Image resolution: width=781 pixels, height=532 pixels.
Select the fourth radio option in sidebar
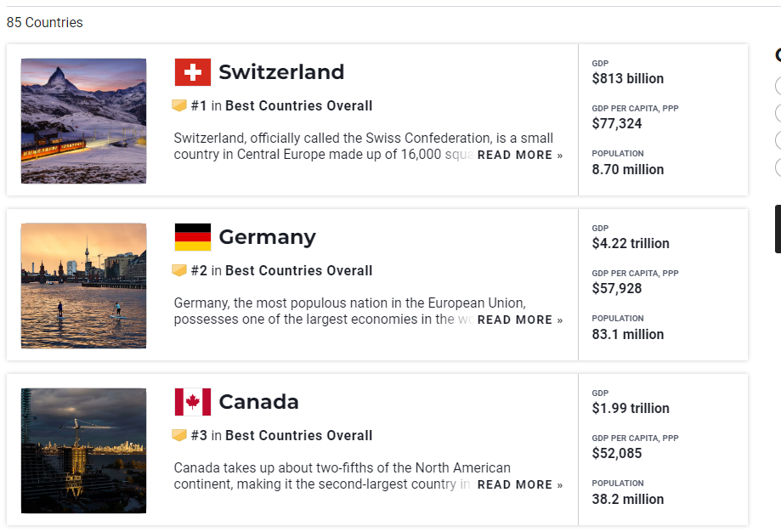click(778, 167)
